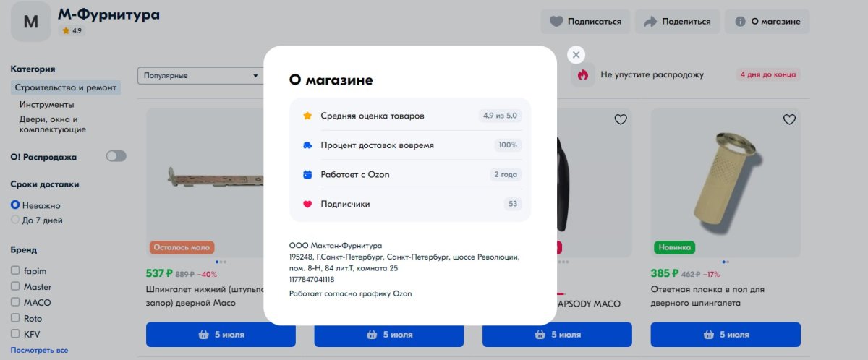
Task: Click the info icon on О магазине
Action: coord(740,22)
